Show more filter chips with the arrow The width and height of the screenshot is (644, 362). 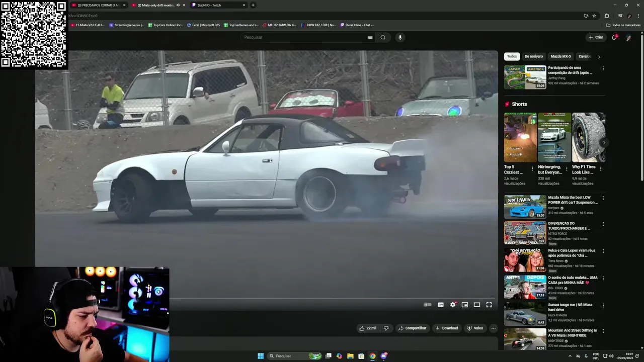click(599, 57)
